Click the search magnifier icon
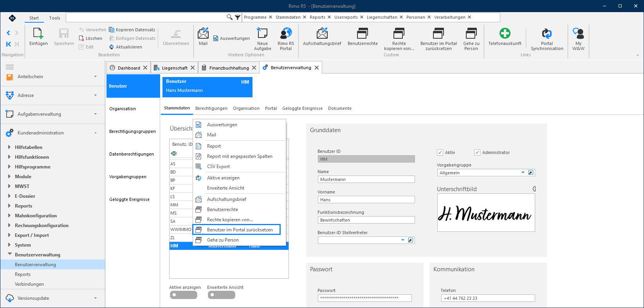 point(230,17)
